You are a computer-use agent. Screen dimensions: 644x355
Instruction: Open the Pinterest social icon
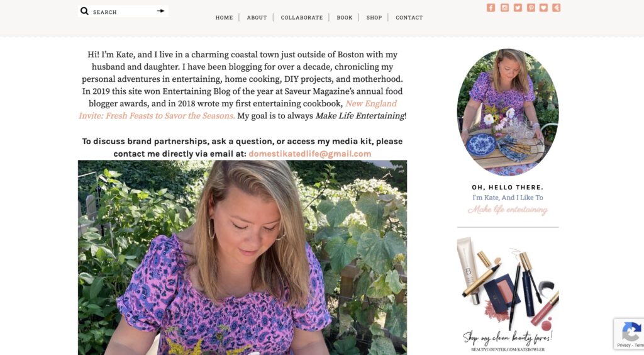[531, 8]
